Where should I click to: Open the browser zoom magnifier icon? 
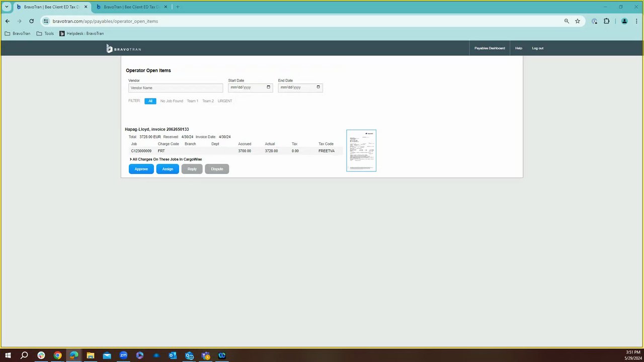(567, 21)
